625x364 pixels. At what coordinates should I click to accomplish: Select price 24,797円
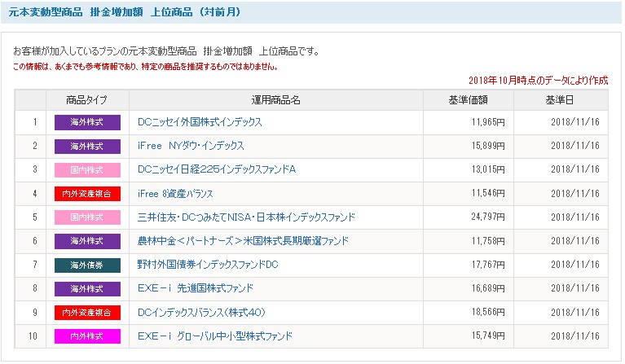point(488,217)
